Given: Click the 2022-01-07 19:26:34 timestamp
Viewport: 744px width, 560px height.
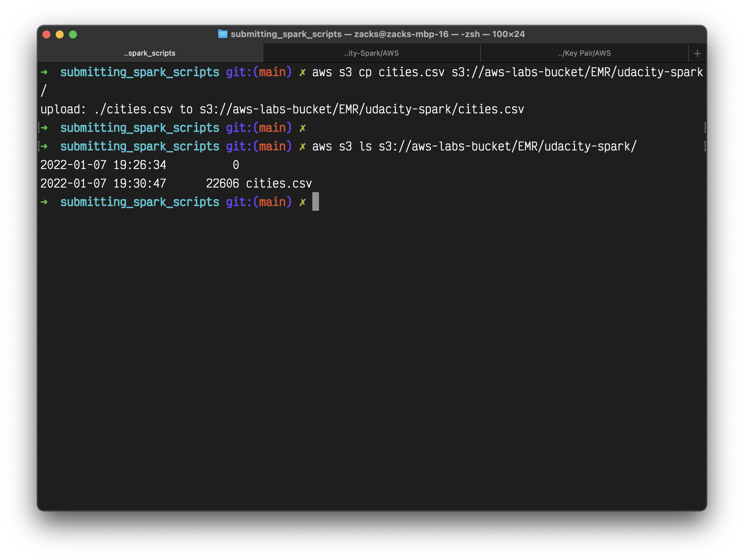Looking at the screenshot, I should coord(103,165).
